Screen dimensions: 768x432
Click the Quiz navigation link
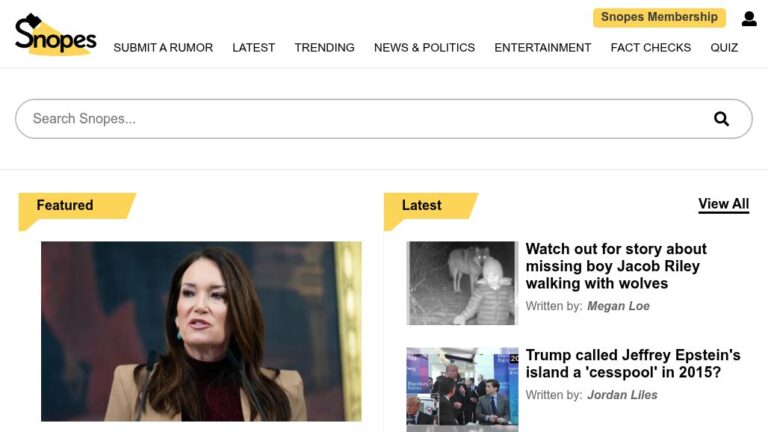point(724,47)
